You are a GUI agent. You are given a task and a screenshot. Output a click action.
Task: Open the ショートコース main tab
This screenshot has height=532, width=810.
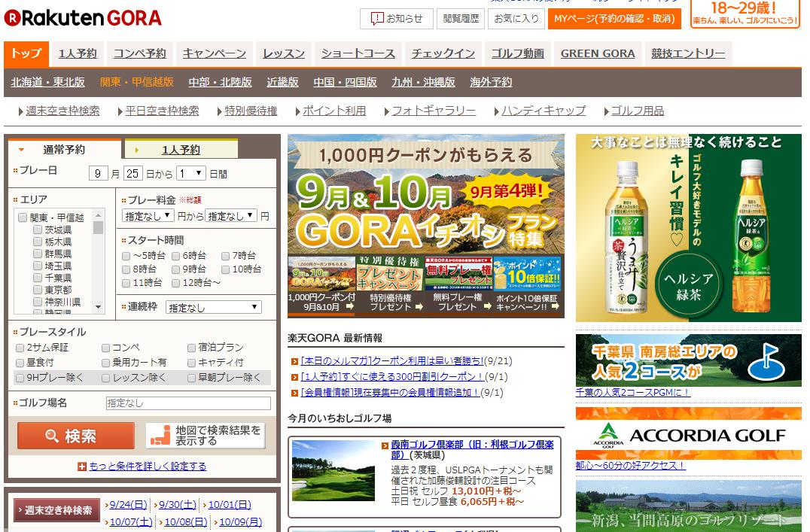[358, 53]
